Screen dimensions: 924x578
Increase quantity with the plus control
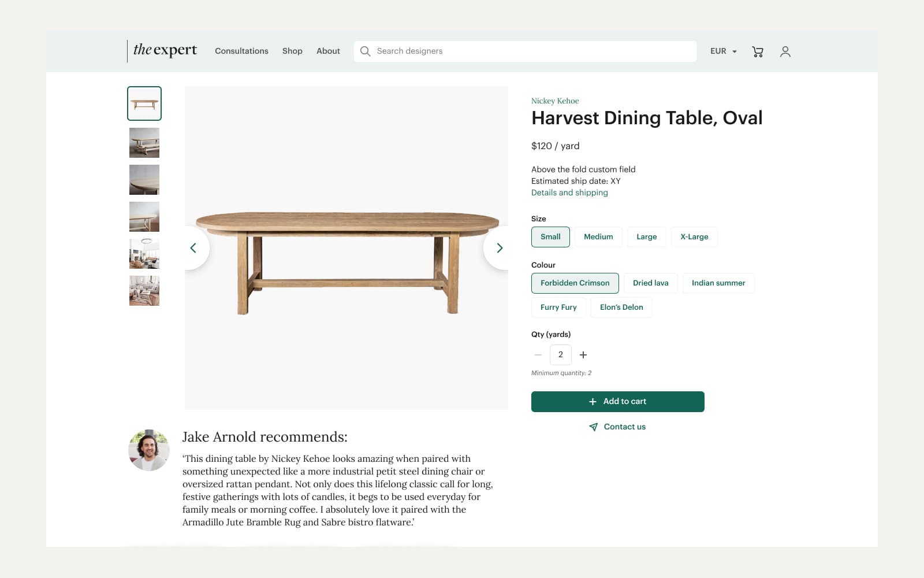[x=583, y=354]
